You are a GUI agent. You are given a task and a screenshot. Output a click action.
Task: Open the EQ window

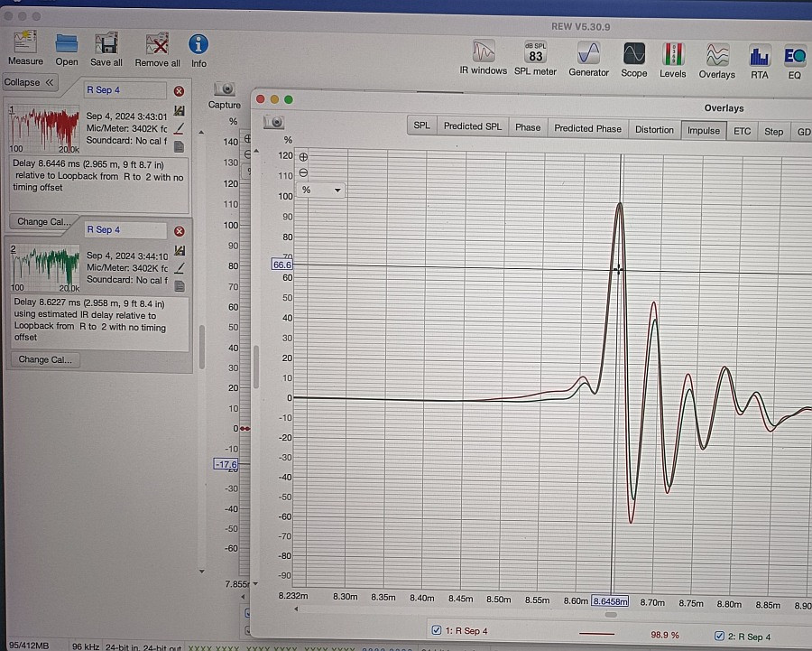pyautogui.click(x=794, y=62)
